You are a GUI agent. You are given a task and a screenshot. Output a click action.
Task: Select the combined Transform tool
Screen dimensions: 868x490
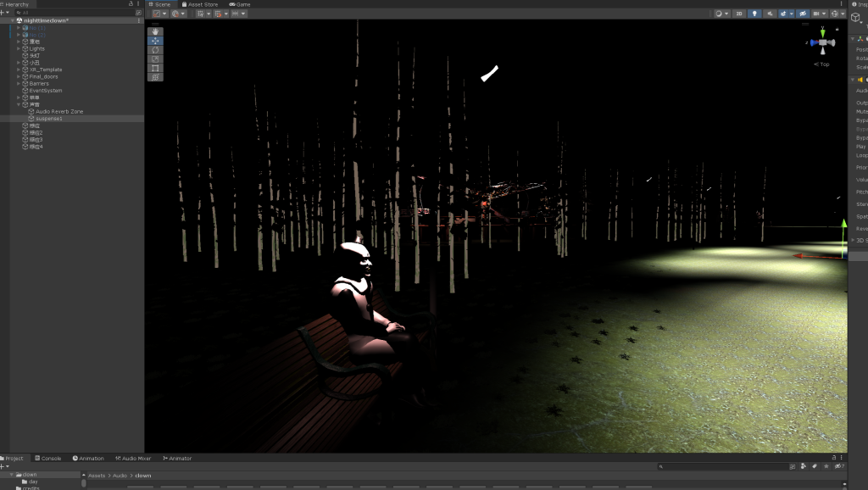(x=155, y=77)
